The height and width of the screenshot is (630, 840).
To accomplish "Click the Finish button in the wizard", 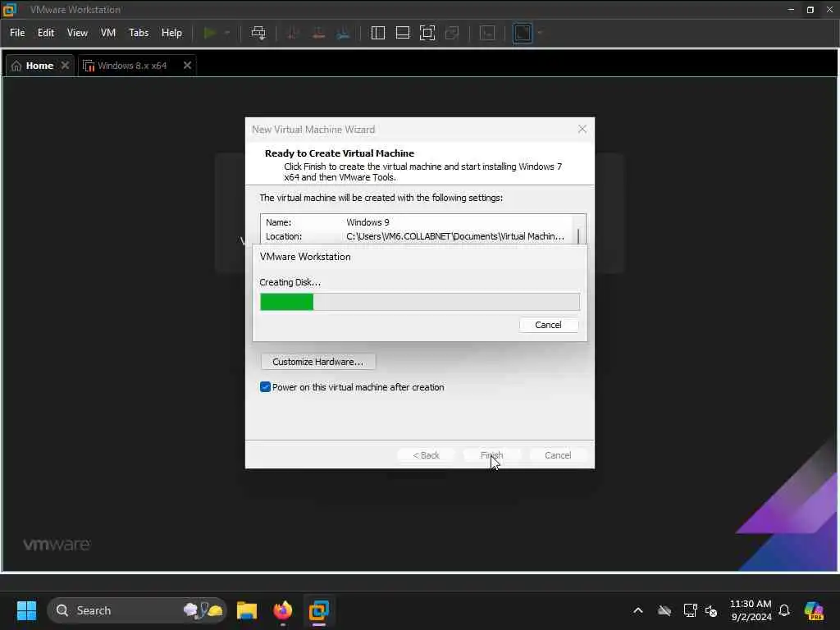I will click(492, 455).
